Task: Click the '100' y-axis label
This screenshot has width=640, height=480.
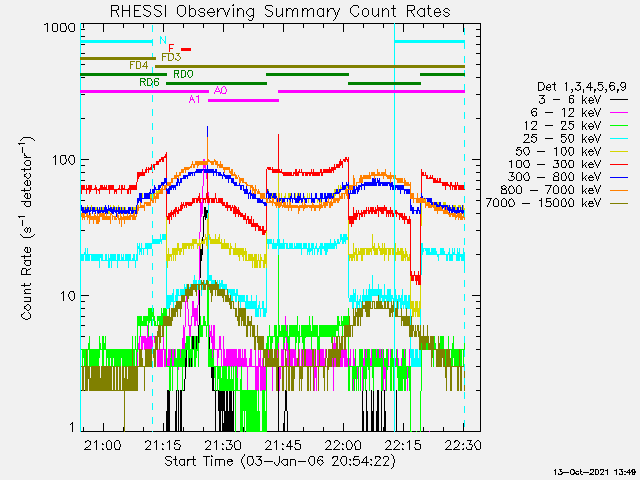Action: point(64,160)
